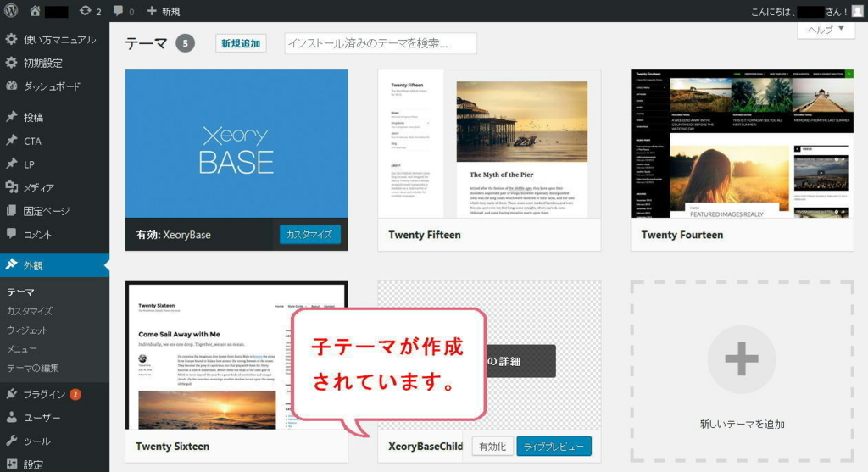Click the ツール wrench icon

[11, 441]
